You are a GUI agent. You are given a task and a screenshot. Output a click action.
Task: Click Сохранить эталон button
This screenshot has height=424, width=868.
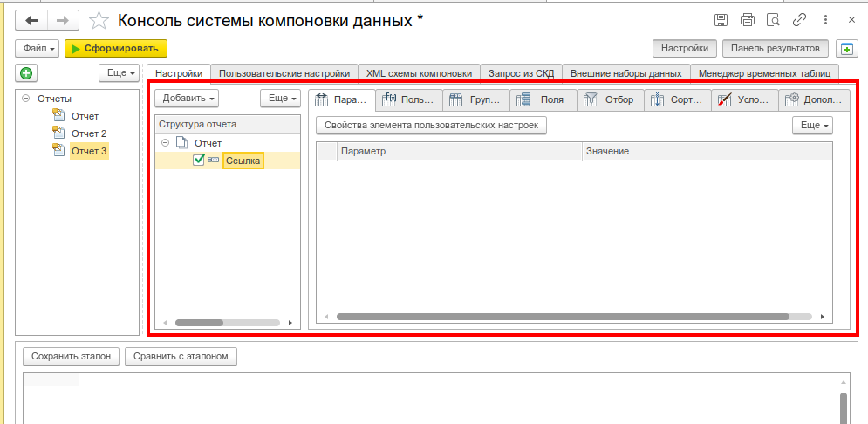pos(71,357)
